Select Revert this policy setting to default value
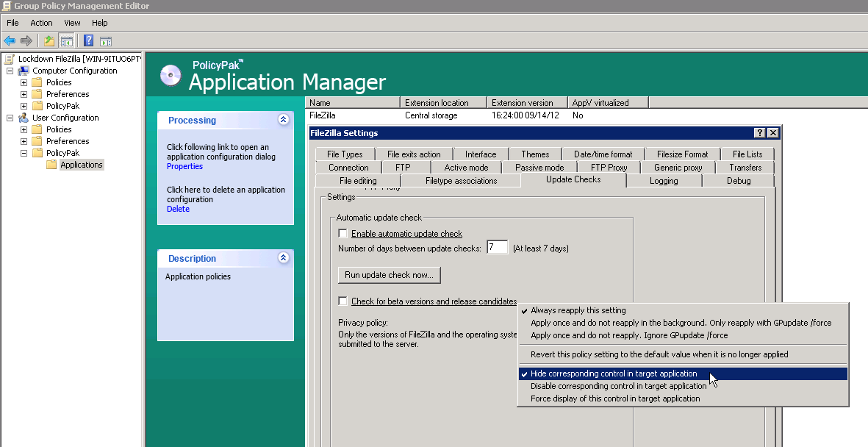Screen dimensions: 868x447 point(683,354)
